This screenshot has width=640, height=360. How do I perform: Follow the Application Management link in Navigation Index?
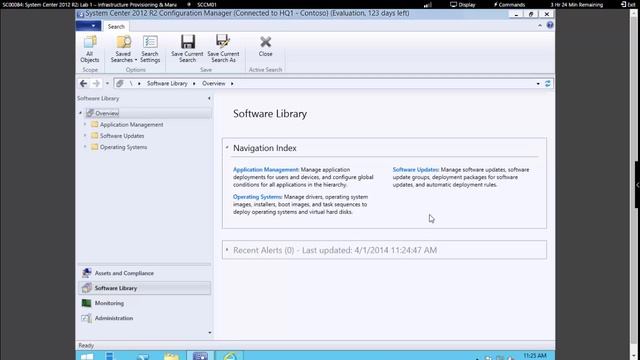[266, 170]
